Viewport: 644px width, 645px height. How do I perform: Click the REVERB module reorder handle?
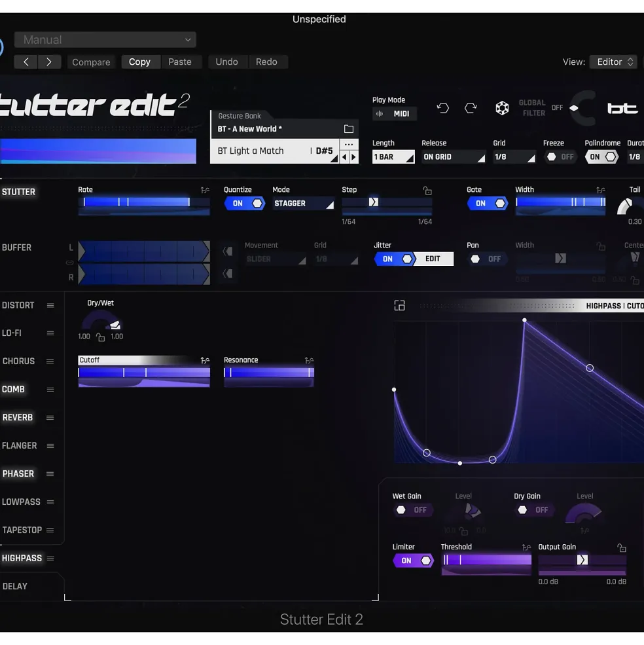tap(50, 418)
